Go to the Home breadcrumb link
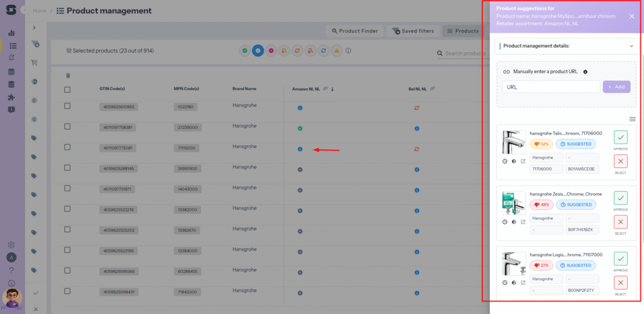The height and width of the screenshot is (314, 644). pos(40,11)
